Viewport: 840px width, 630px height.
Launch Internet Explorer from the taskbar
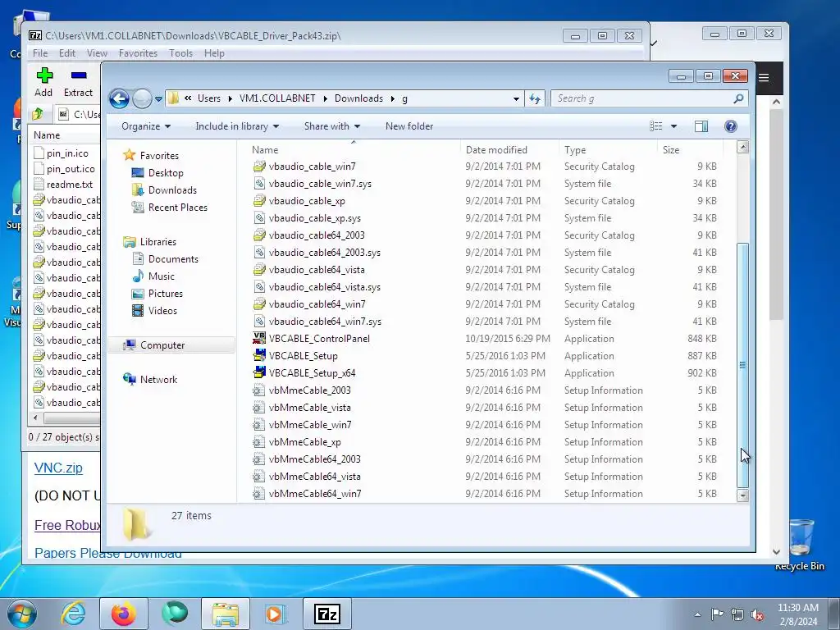[x=73, y=614]
